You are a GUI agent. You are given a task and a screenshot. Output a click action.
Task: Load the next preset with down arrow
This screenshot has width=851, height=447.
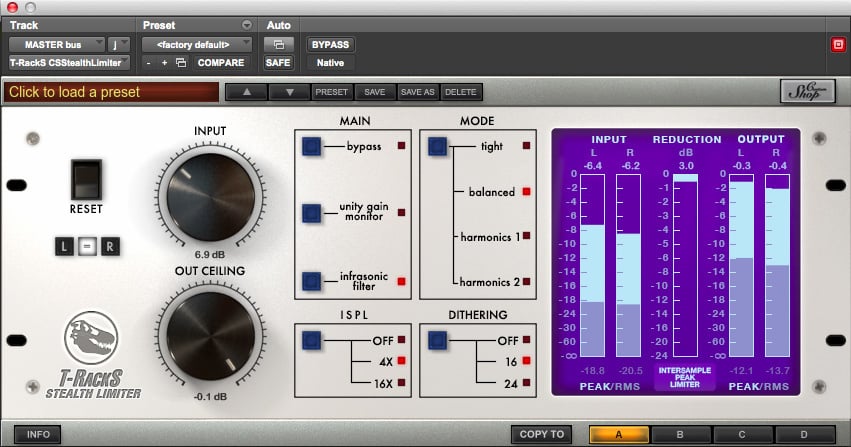[x=289, y=92]
